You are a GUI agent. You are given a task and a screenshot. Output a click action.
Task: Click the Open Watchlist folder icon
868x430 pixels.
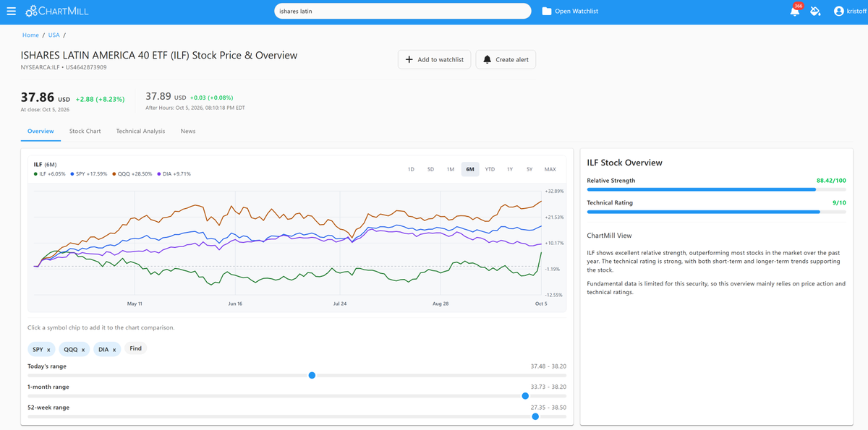547,12
